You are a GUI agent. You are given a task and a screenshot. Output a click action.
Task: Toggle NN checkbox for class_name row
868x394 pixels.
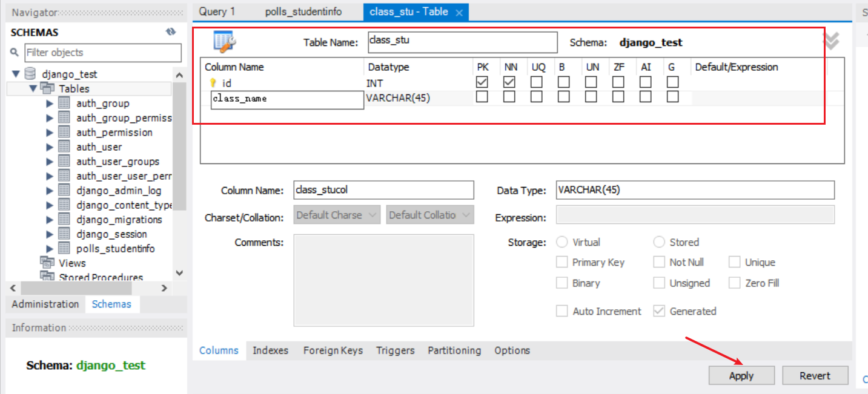[509, 97]
